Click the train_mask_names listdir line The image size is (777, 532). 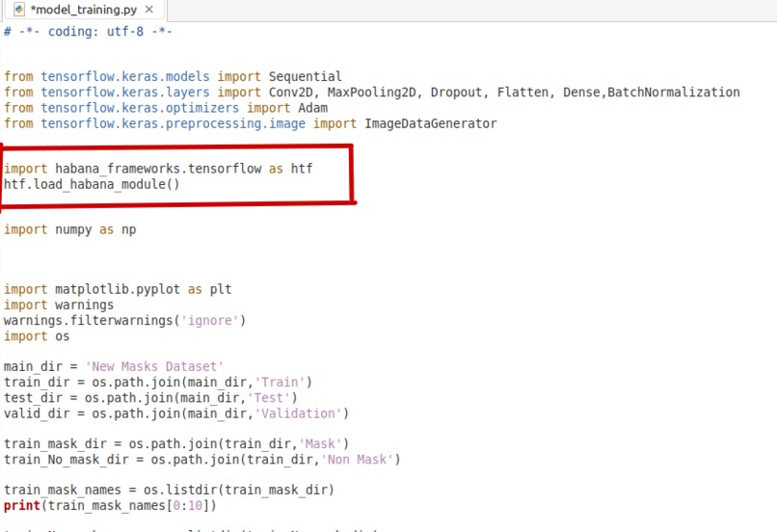point(169,490)
